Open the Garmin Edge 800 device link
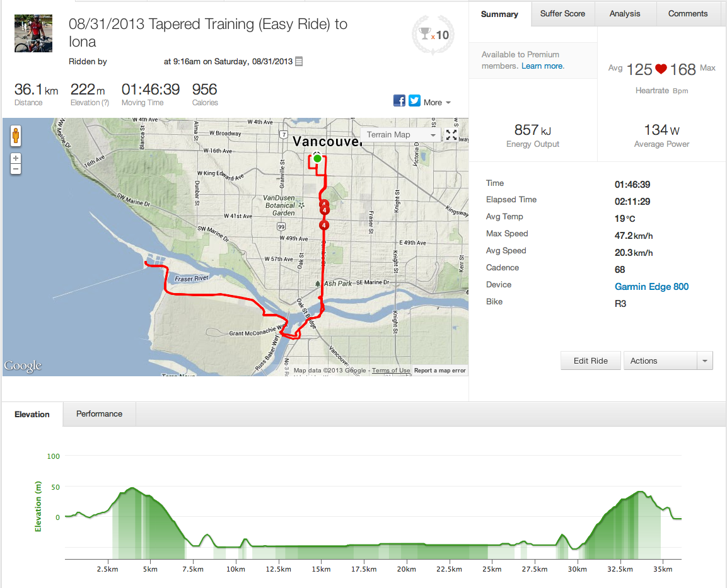Viewport: 727px width, 588px height. pos(651,287)
